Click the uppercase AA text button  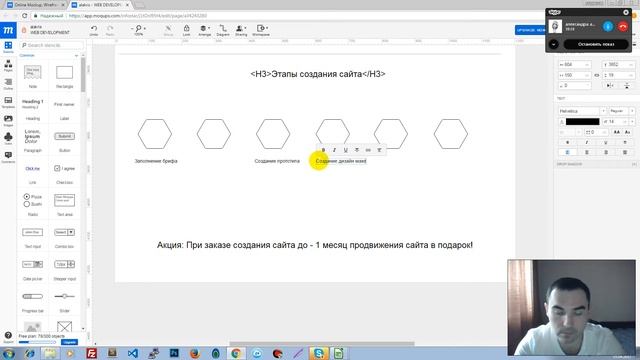(x=617, y=132)
